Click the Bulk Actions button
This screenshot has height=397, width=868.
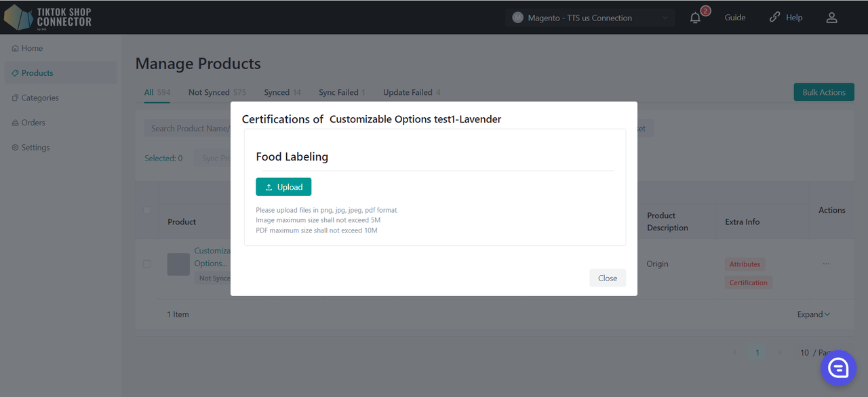[x=823, y=93]
